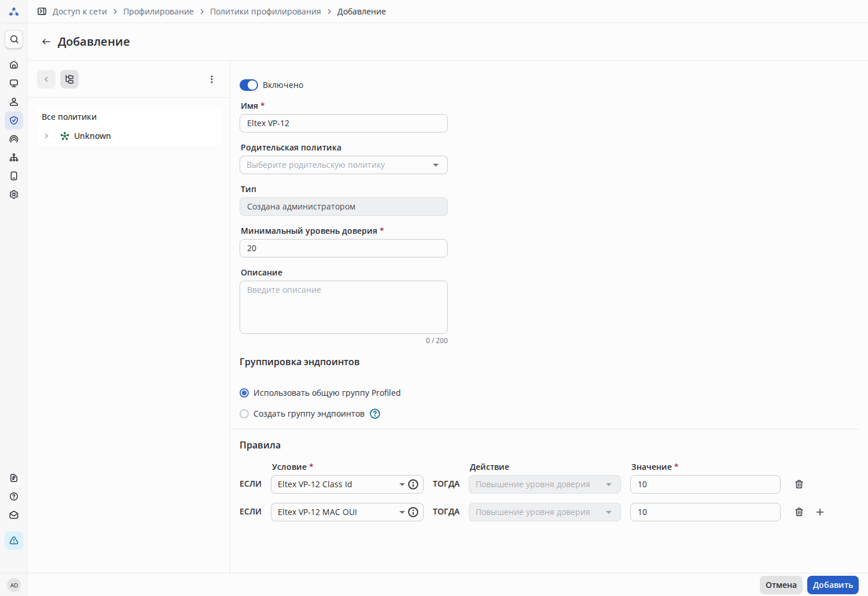The image size is (868, 596).
Task: Click the Добавить button
Action: (x=833, y=585)
